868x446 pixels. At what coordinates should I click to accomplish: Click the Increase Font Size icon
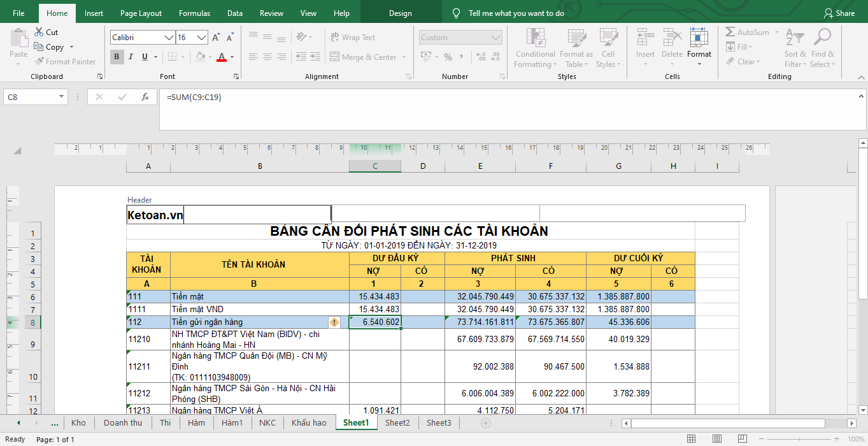point(216,38)
